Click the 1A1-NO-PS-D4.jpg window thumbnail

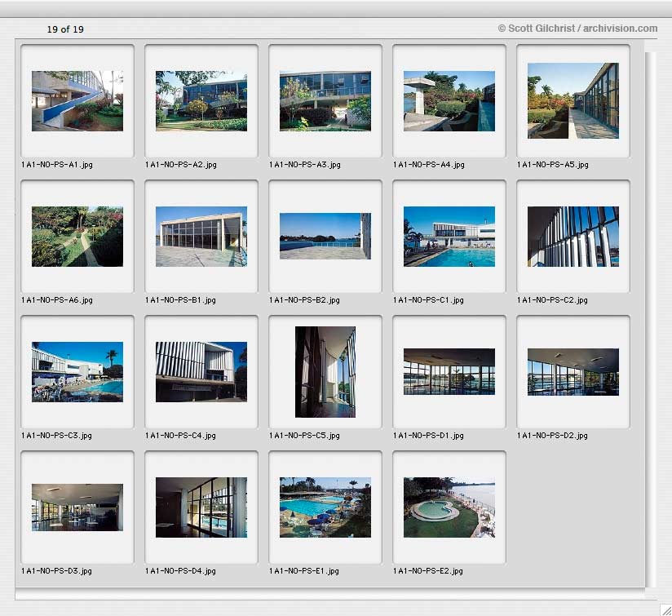pyautogui.click(x=201, y=507)
